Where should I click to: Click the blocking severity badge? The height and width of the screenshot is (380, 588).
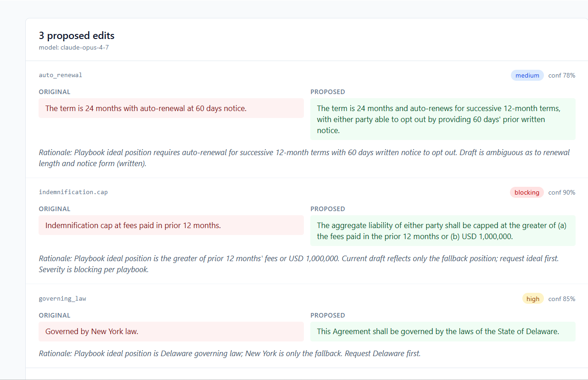(x=526, y=192)
